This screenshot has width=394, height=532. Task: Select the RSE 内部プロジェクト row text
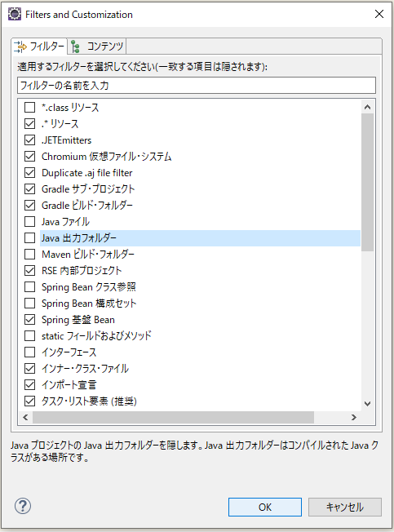pyautogui.click(x=82, y=270)
